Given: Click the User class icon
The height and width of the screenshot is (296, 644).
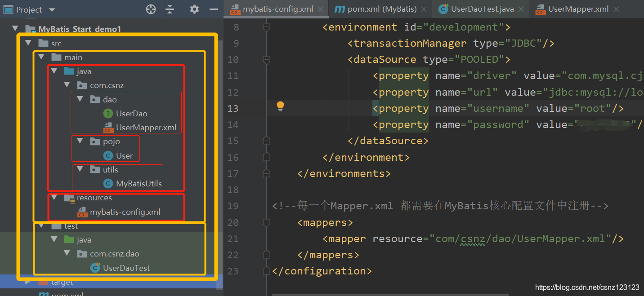Looking at the screenshot, I should [x=108, y=156].
